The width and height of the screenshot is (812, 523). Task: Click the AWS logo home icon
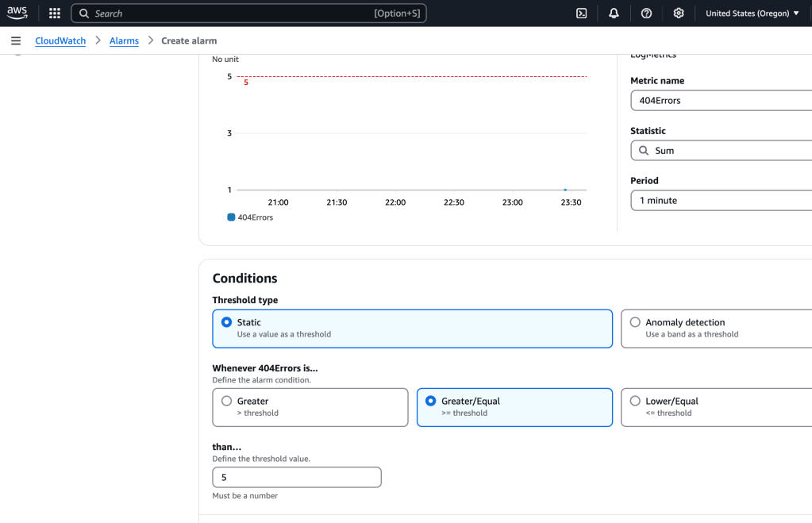point(17,13)
